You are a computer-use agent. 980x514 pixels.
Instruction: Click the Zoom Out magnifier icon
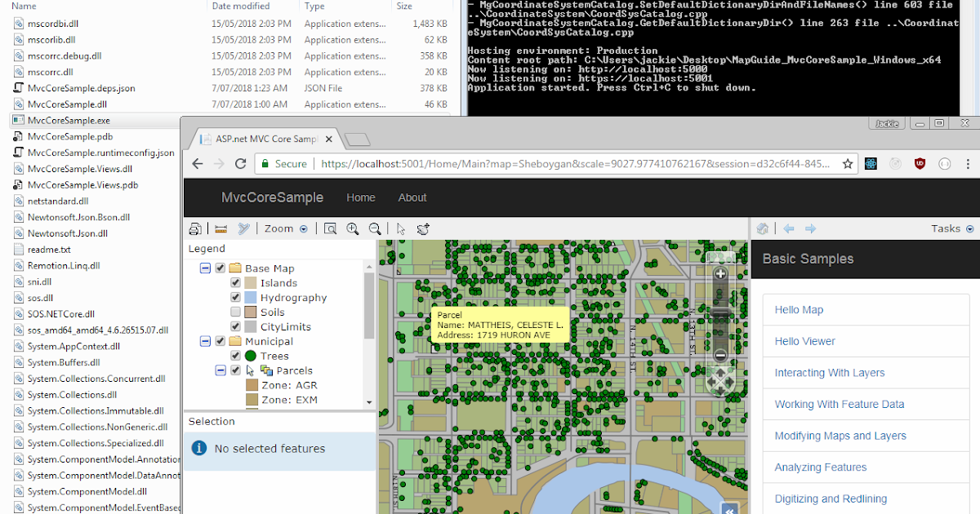[x=375, y=228]
